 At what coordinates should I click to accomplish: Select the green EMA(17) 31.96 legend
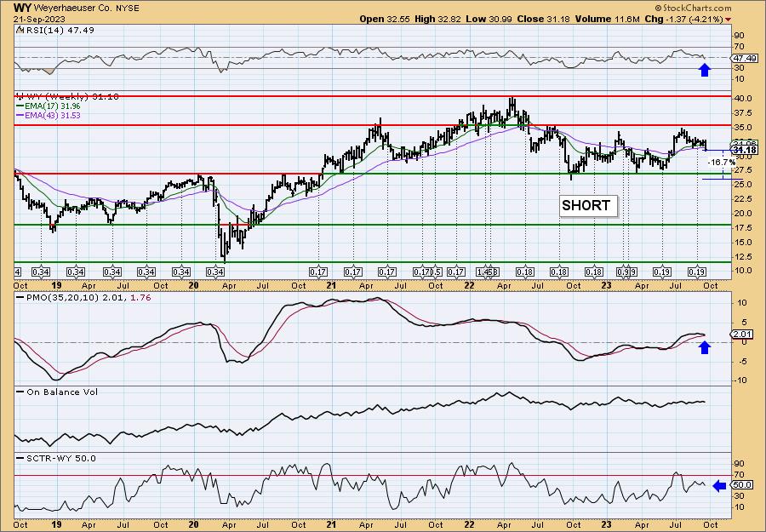click(49, 106)
